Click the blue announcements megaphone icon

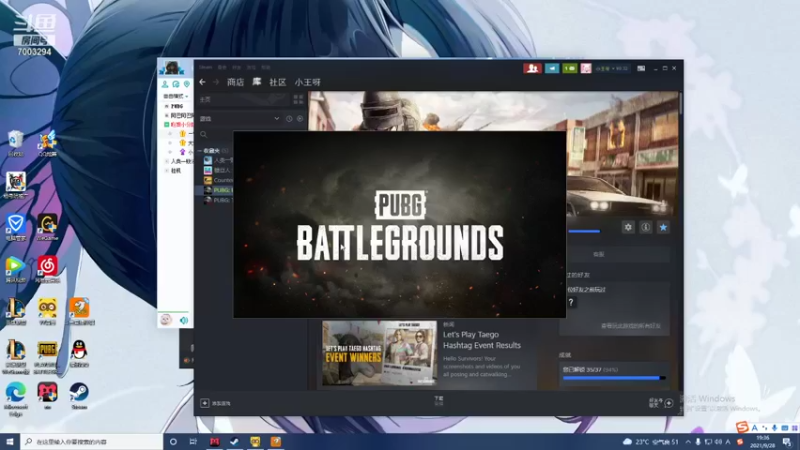[552, 68]
